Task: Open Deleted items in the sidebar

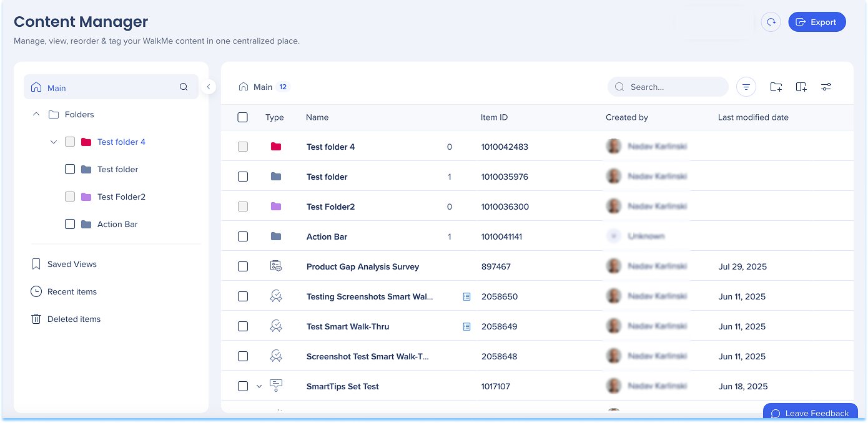Action: pyautogui.click(x=74, y=319)
